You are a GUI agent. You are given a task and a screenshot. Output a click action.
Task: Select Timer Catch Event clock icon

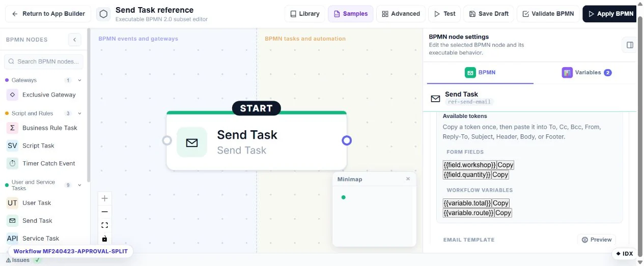[x=12, y=163]
